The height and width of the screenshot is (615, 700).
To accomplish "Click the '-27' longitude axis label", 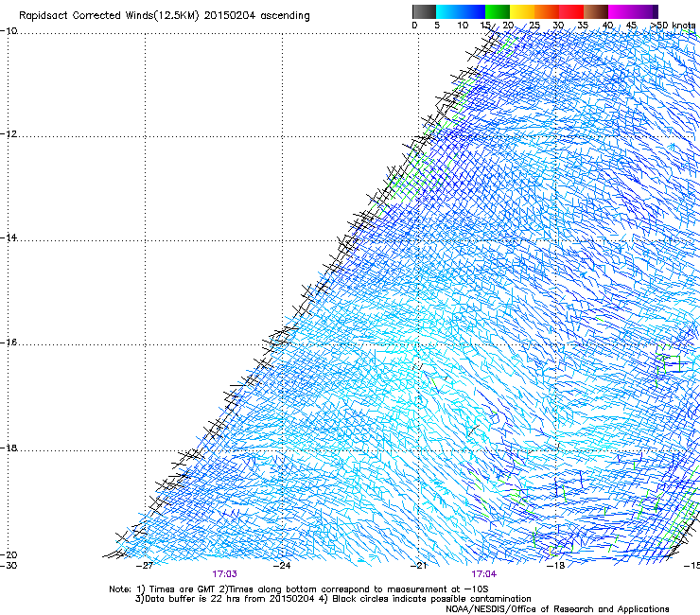I will click(144, 566).
